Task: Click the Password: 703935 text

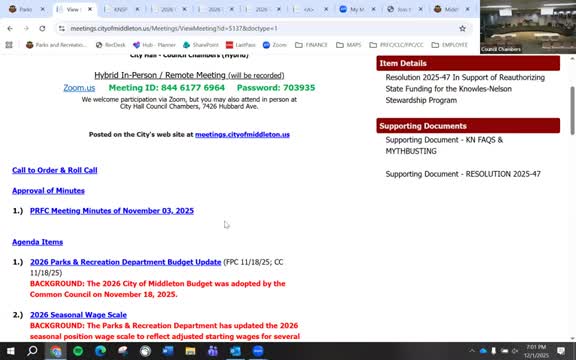Action: coord(276,88)
